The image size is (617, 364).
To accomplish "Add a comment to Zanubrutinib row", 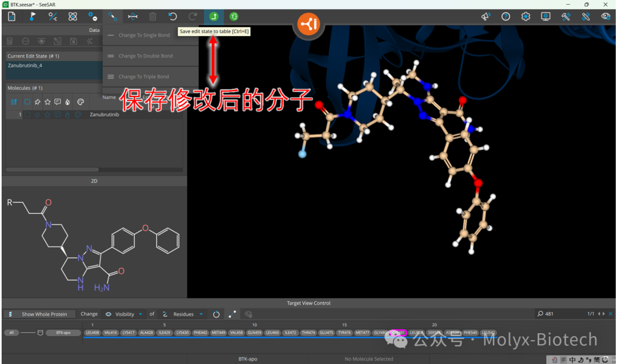I will point(58,115).
